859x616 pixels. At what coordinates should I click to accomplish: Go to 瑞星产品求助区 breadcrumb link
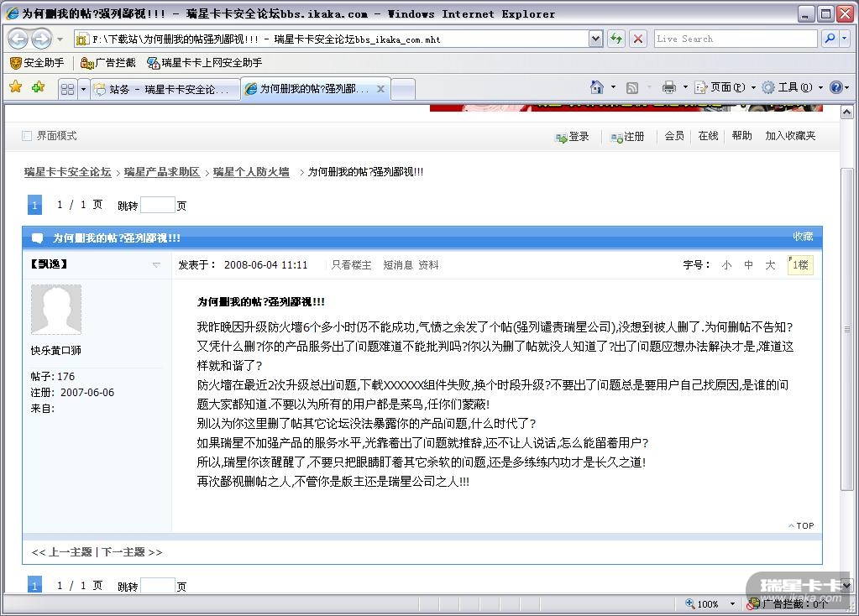[x=161, y=172]
